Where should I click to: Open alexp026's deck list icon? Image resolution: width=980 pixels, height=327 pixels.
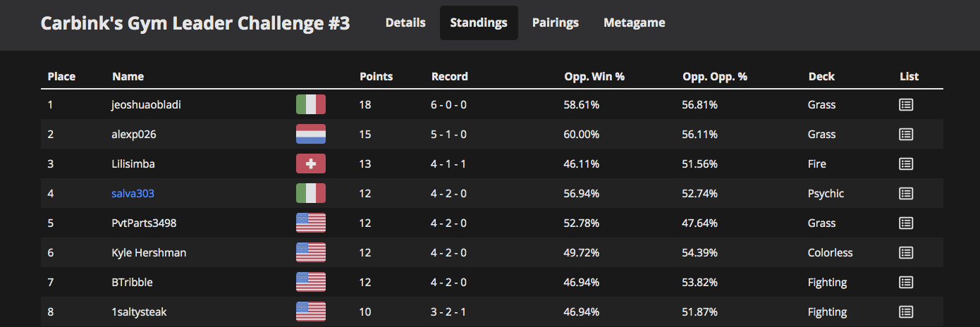click(906, 134)
